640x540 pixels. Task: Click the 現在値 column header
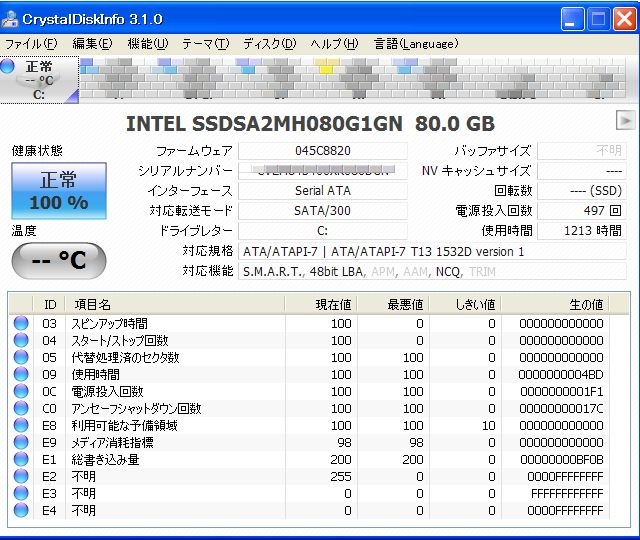click(321, 304)
